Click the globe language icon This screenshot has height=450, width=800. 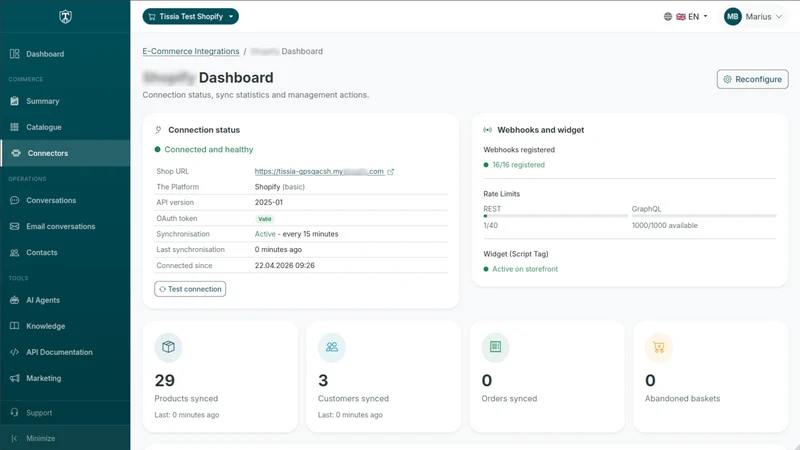pyautogui.click(x=668, y=16)
